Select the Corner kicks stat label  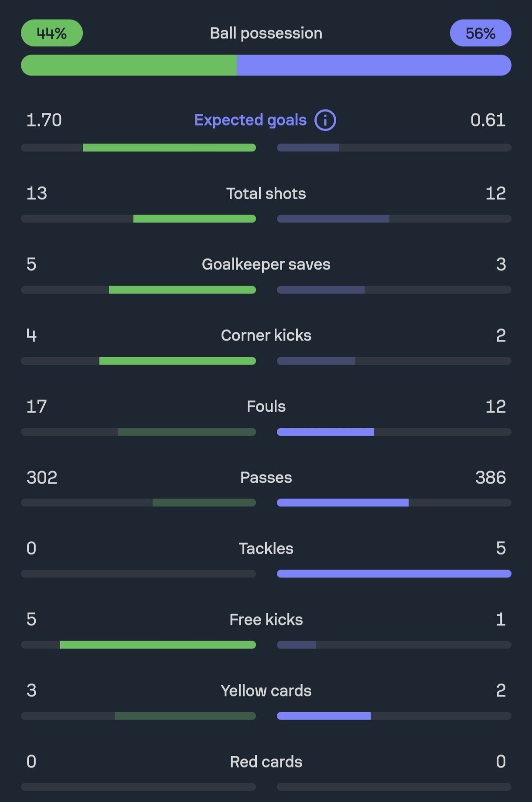point(266,335)
